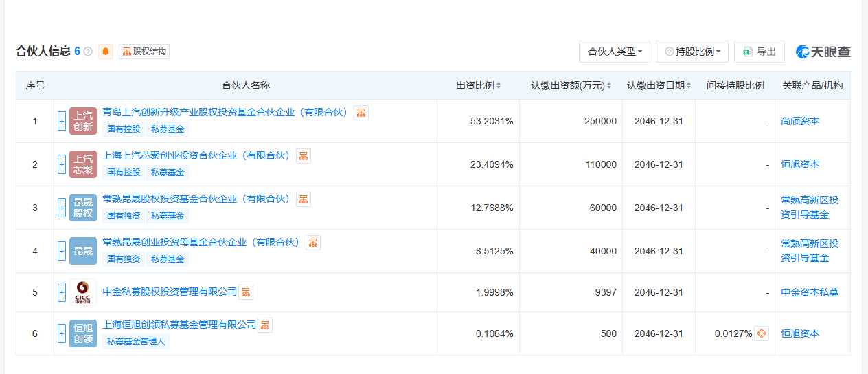This screenshot has height=374, width=868.
Task: Click equity chart icon after 青岛上汽创新升级
Action: coord(361,113)
